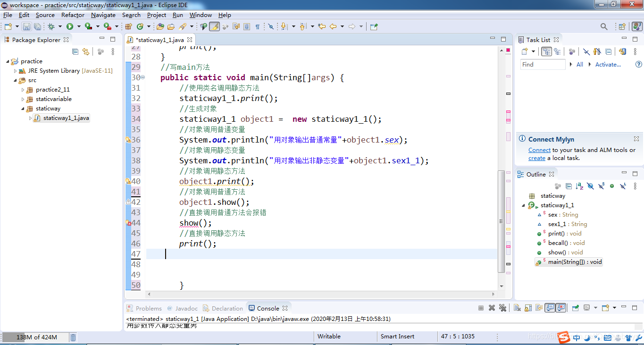Select staticway1_1.java in Package Explorer

[x=66, y=118]
